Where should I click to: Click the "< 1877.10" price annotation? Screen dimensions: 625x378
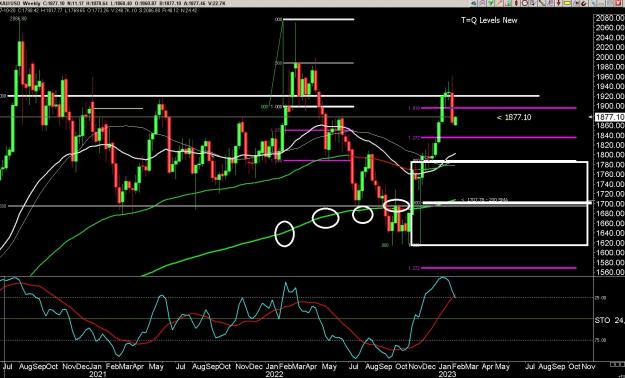pyautogui.click(x=514, y=117)
